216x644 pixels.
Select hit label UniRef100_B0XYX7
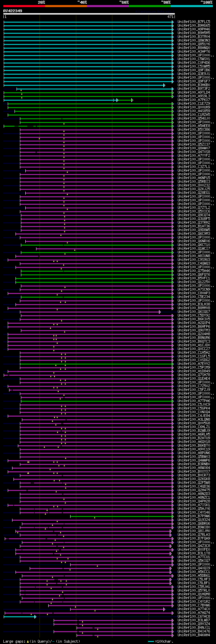pyautogui.click(x=194, y=472)
